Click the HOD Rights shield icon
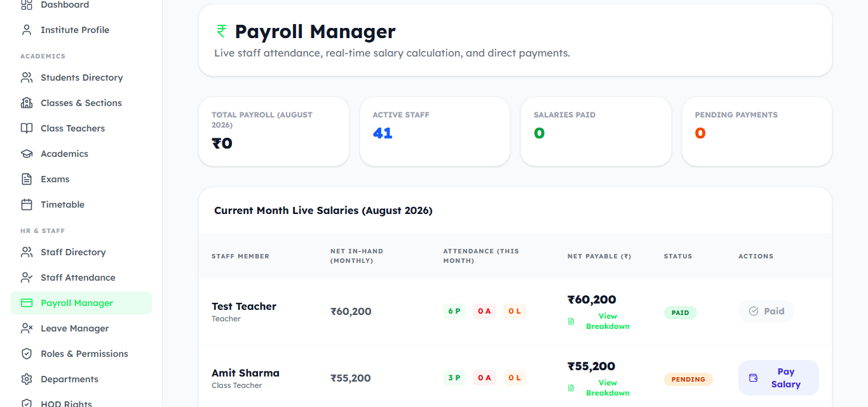 [x=27, y=403]
